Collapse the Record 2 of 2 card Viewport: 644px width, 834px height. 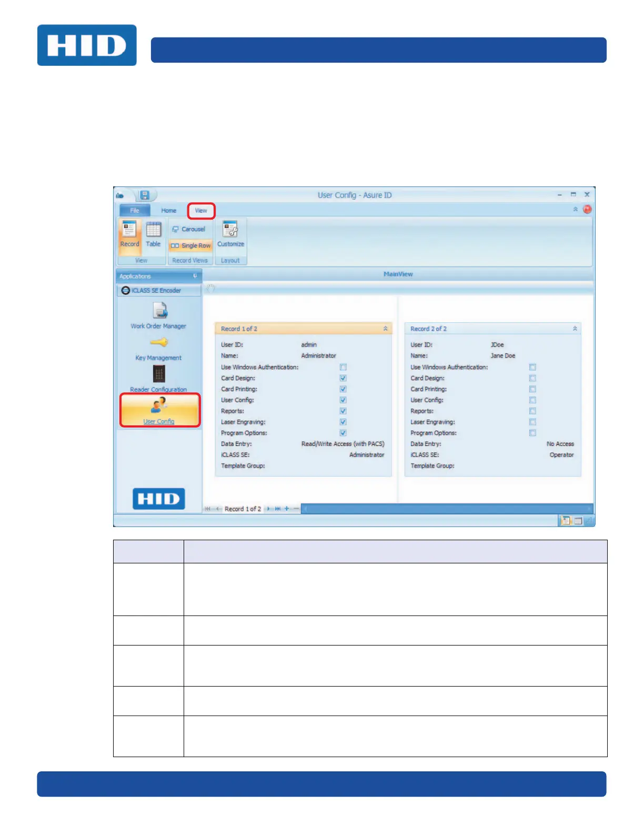[x=575, y=329]
